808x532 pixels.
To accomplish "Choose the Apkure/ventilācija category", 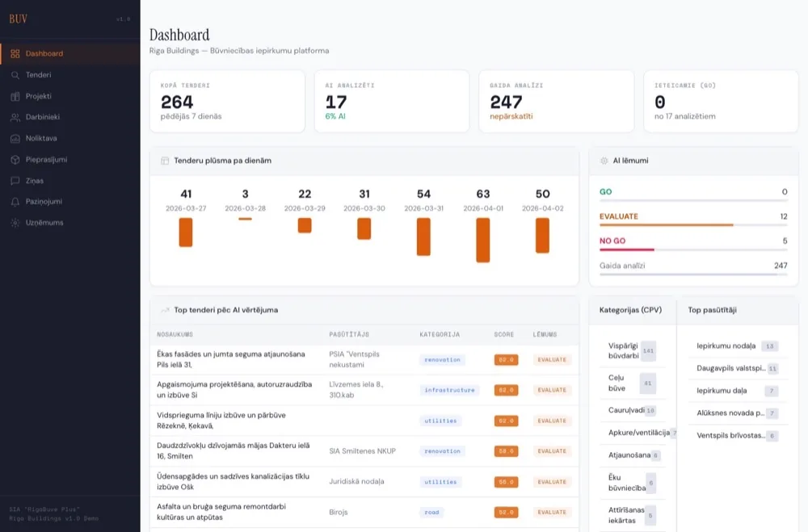I will tap(639, 433).
